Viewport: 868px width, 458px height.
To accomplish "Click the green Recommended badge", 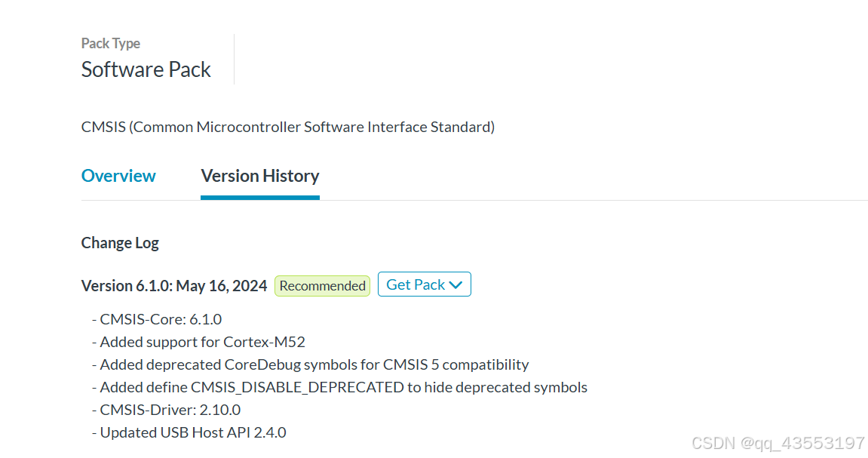I will tap(322, 286).
